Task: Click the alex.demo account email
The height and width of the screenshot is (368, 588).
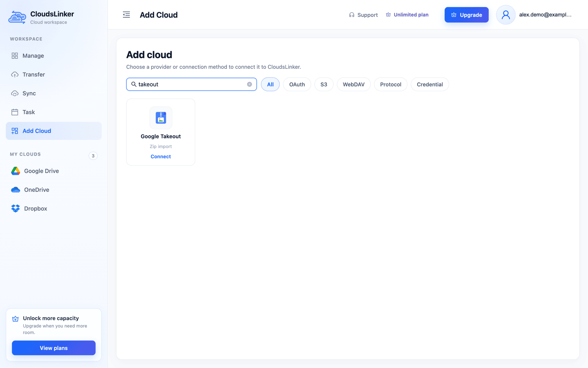Action: 545,15
